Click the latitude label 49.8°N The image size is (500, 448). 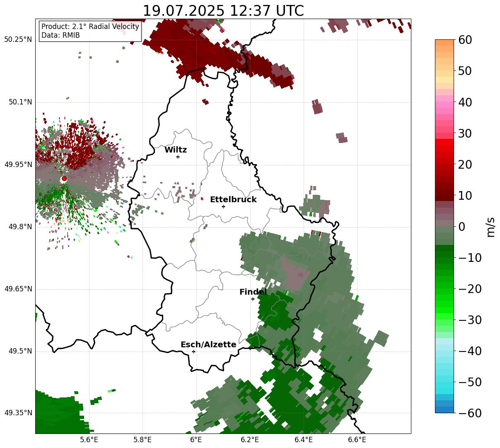tap(20, 227)
